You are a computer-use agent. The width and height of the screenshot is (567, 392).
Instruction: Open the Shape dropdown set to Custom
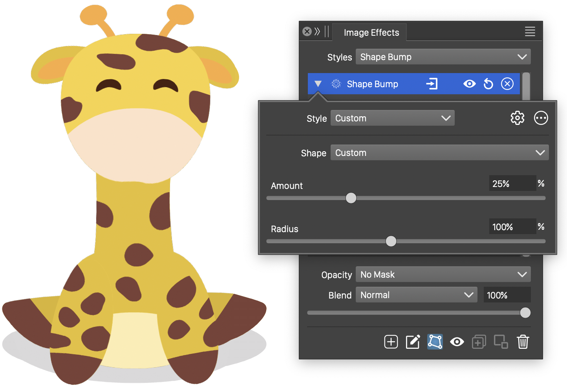[x=439, y=153]
